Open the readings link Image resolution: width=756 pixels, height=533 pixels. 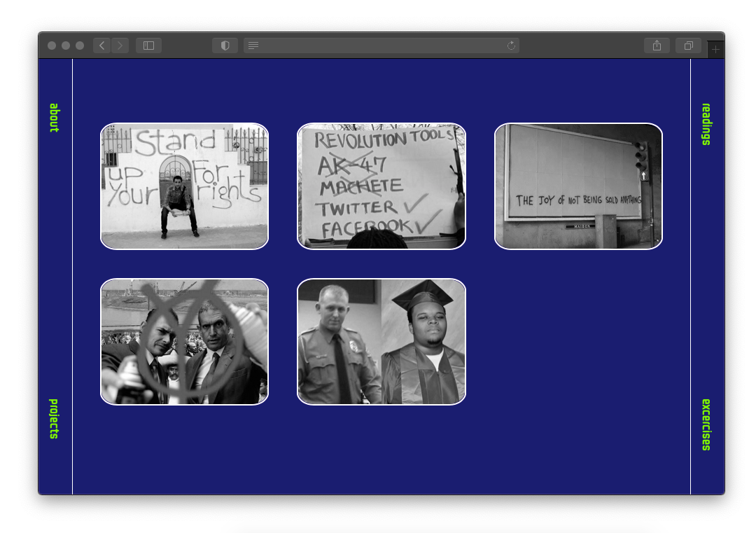click(706, 124)
